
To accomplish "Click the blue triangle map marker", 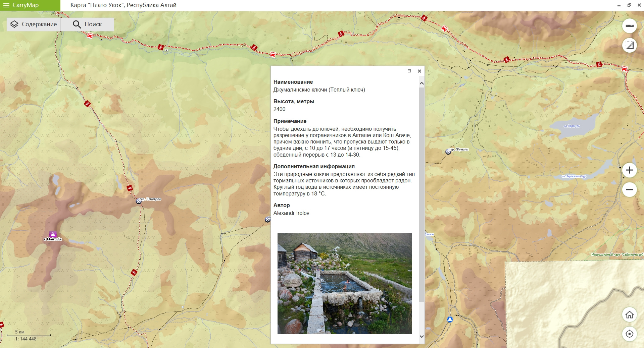I will 450,320.
